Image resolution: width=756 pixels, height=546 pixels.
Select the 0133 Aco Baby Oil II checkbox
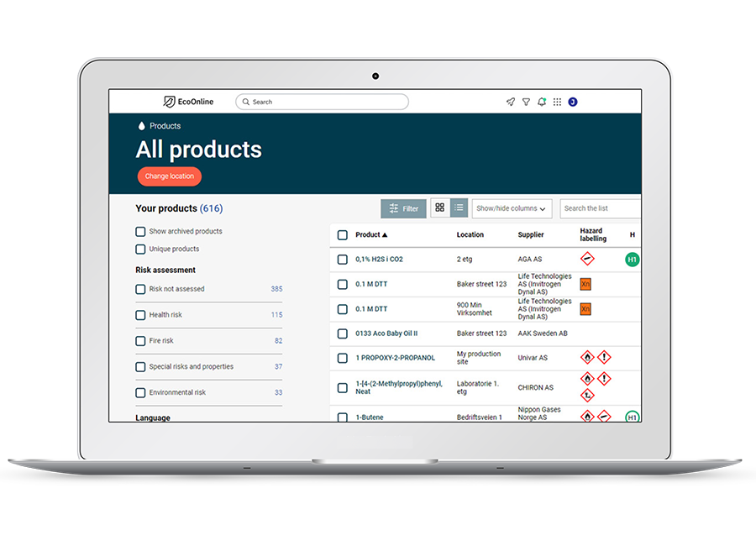click(343, 333)
